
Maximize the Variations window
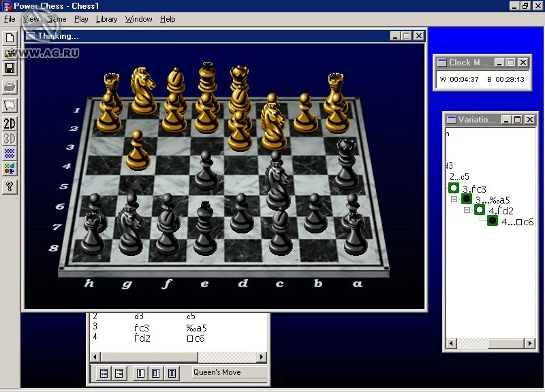(517, 120)
